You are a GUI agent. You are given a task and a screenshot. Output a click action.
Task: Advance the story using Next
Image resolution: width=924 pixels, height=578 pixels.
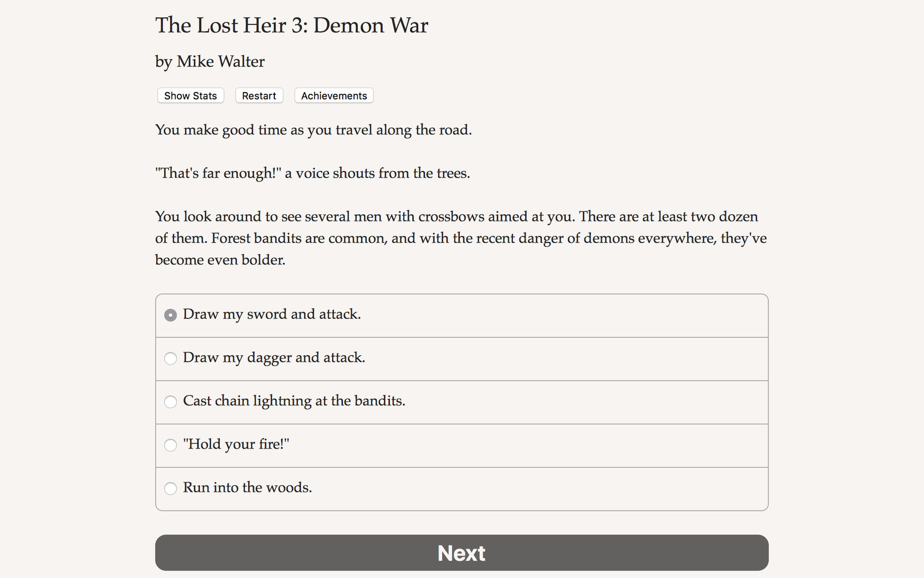[461, 553]
